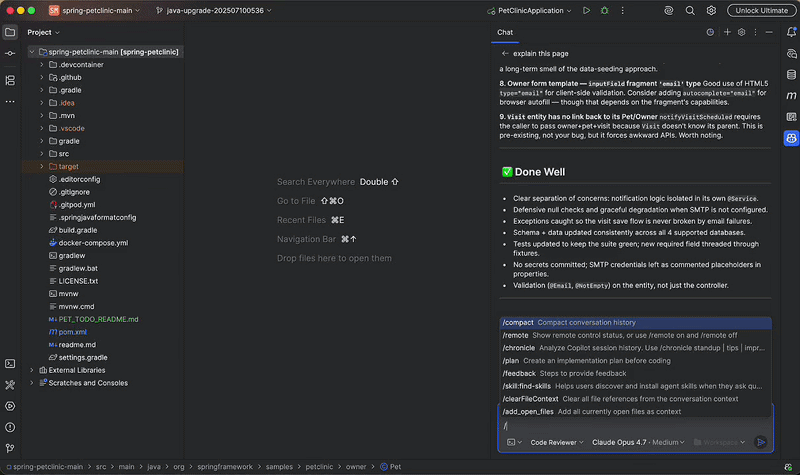Expand Scratches and Consoles node
This screenshot has width=800, height=475.
click(x=32, y=383)
